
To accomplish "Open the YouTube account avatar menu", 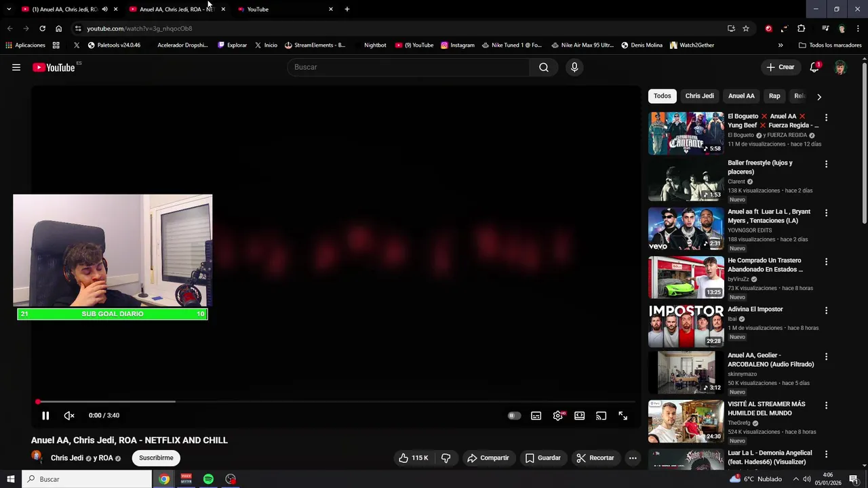I will [x=840, y=67].
